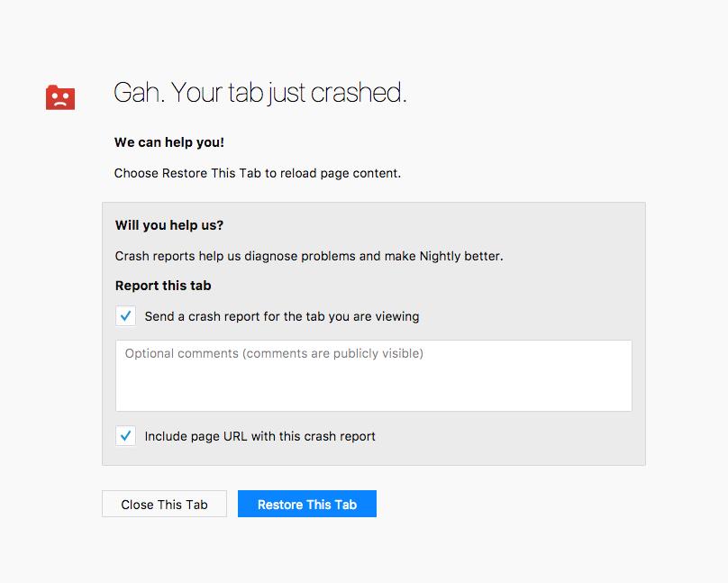The height and width of the screenshot is (583, 728).
Task: Disable the include page URL checkbox
Action: 125,436
